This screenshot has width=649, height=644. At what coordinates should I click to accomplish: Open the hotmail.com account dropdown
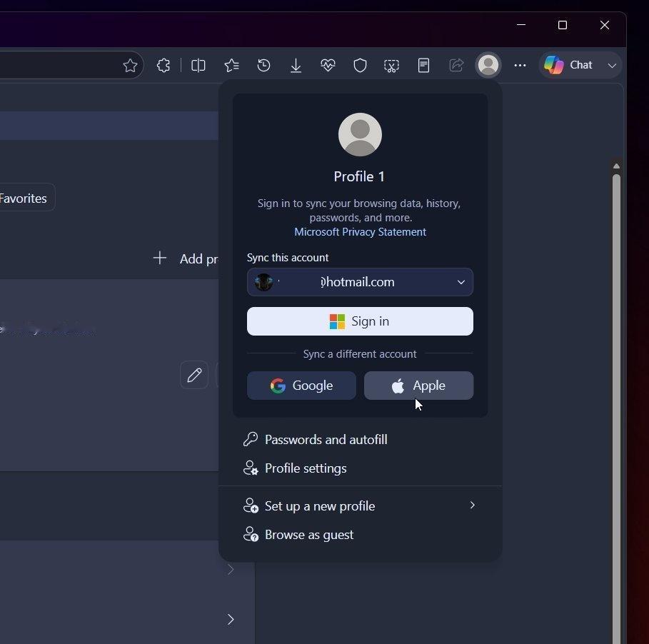coord(360,282)
